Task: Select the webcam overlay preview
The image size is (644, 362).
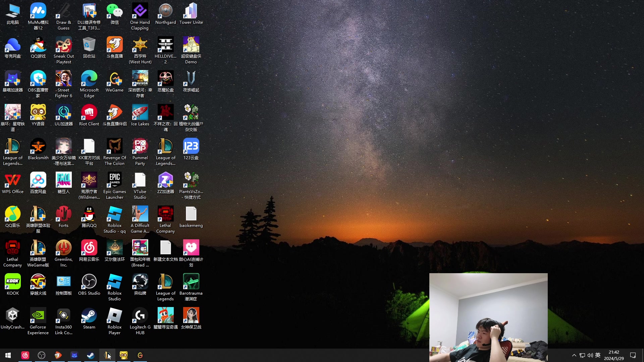Action: (488, 317)
